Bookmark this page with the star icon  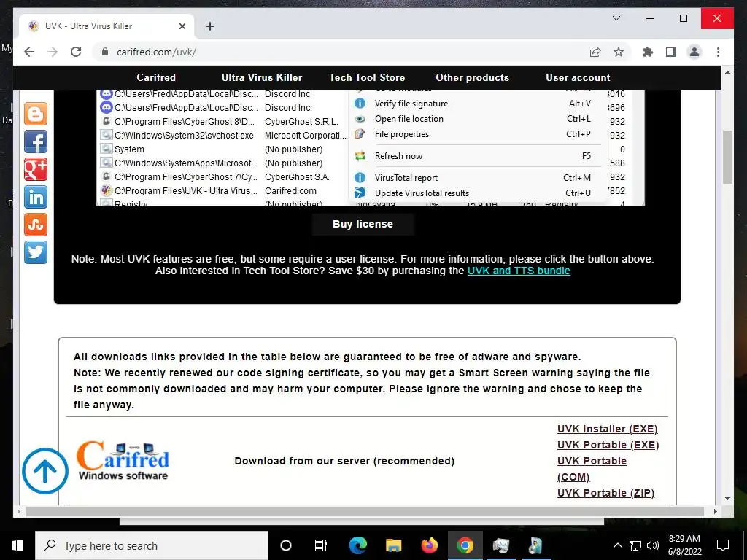619,52
